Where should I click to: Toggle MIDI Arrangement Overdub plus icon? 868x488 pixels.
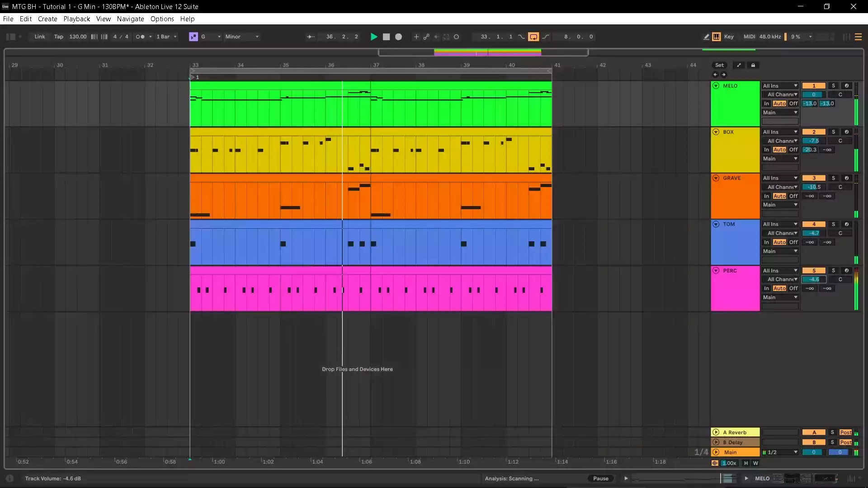pyautogui.click(x=416, y=37)
